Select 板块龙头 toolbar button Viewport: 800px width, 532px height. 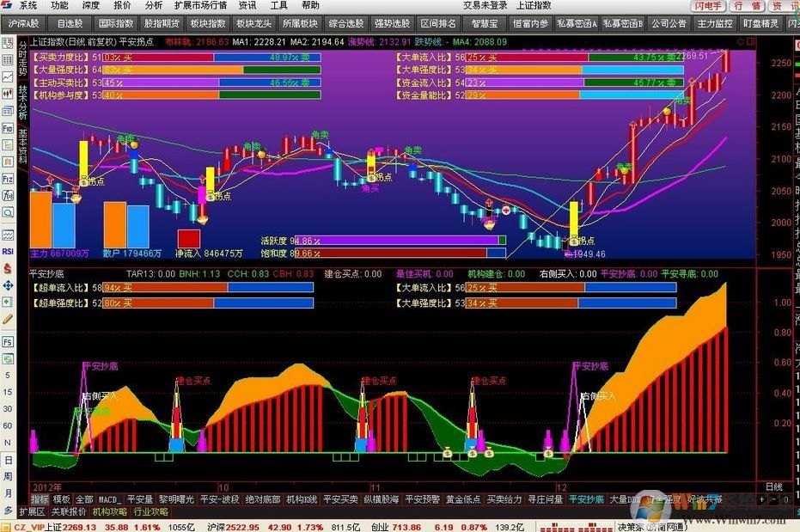point(254,23)
